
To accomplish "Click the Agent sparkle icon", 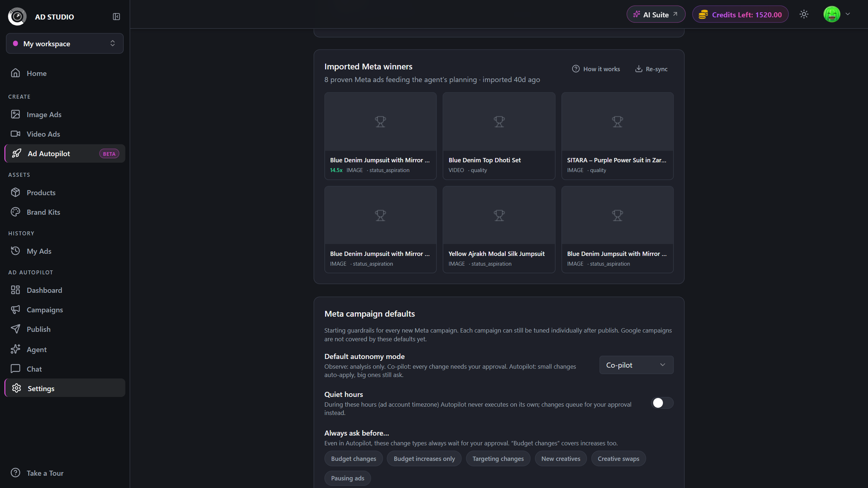I will pyautogui.click(x=15, y=349).
